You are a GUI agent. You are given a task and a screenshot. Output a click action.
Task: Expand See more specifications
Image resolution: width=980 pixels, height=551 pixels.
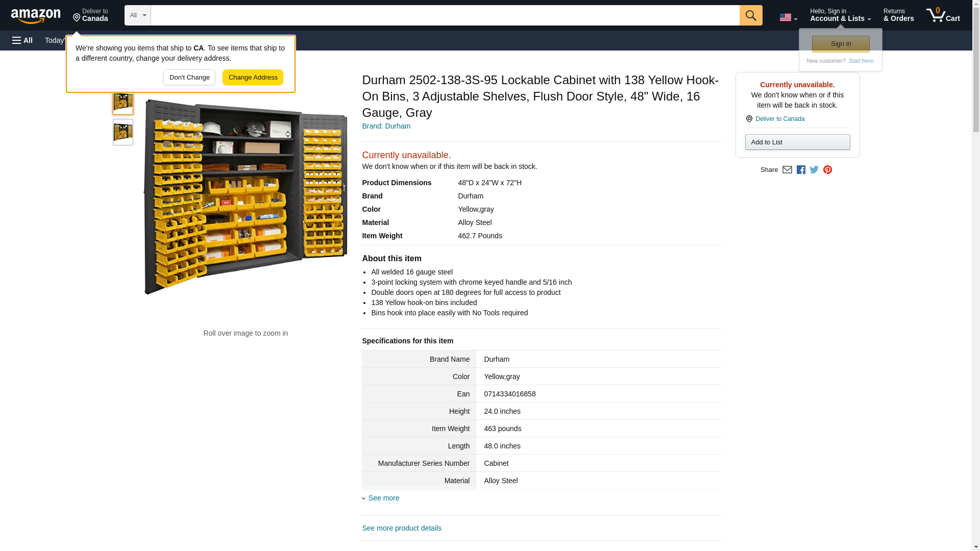(x=383, y=498)
